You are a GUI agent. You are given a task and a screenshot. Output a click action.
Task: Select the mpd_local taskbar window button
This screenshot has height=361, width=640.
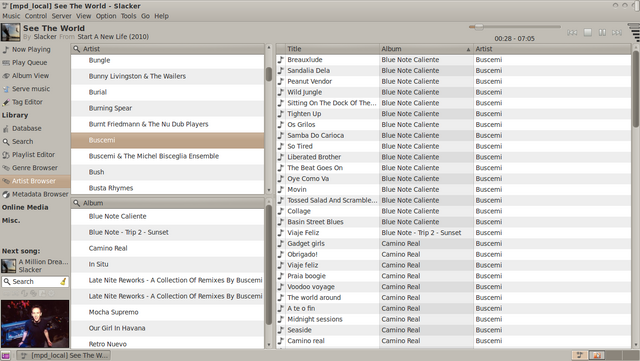click(64, 356)
